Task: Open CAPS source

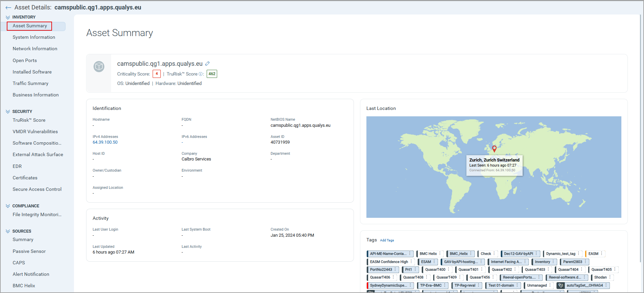Action: coord(19,263)
